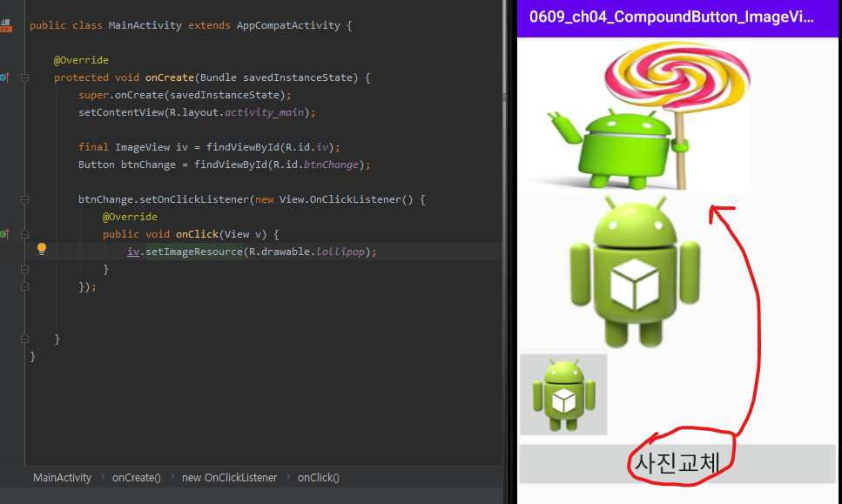The width and height of the screenshot is (842, 504).
Task: Click setImageResource in the code
Action: pos(194,252)
